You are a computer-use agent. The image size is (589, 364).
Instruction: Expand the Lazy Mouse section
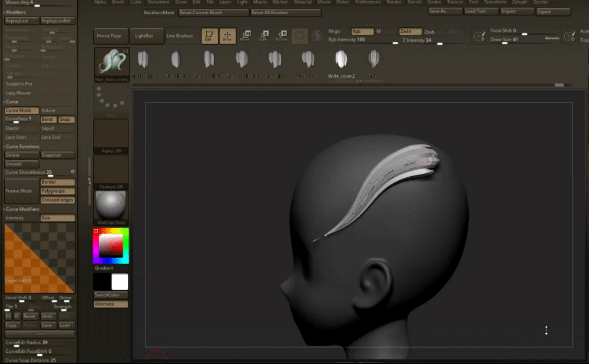(x=18, y=93)
